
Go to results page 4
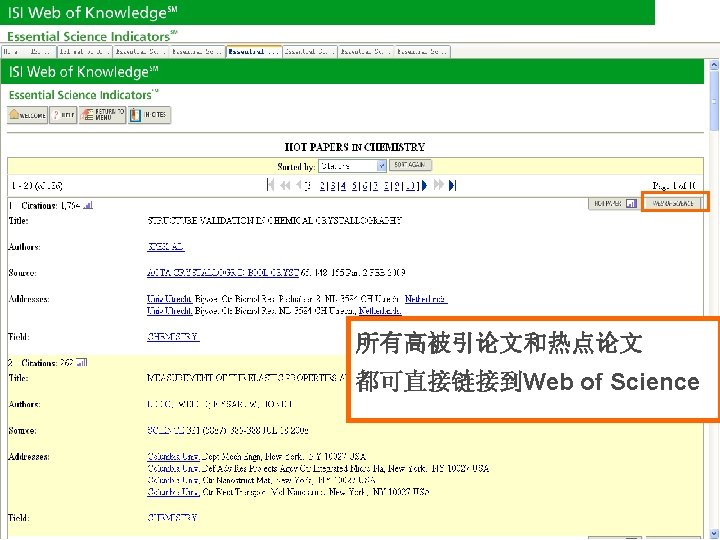pos(343,186)
